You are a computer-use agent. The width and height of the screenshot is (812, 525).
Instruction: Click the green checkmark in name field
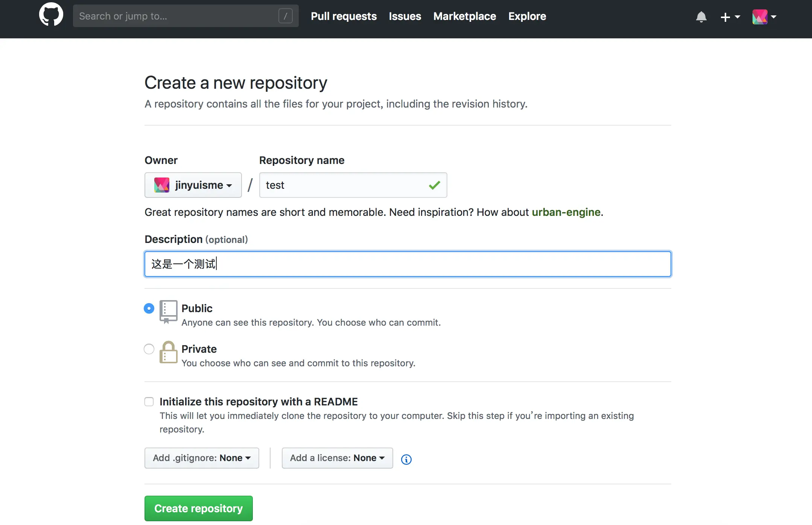pos(434,185)
